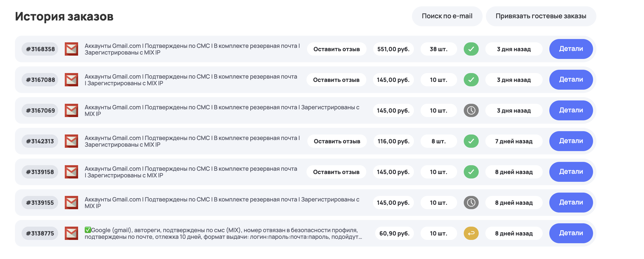Click "7 дней назад" date label
Screen dimensions: 644x259
pos(514,141)
